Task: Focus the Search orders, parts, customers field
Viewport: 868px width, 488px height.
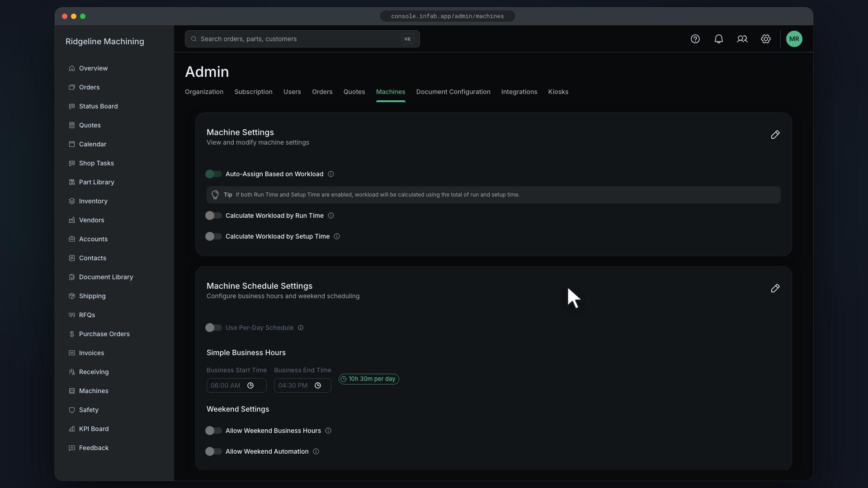Action: [x=302, y=39]
